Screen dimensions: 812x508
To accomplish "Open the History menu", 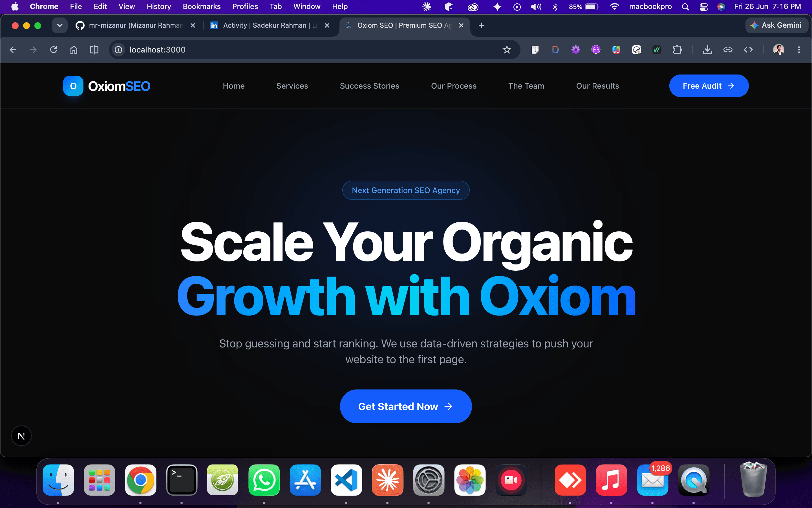I will tap(159, 7).
